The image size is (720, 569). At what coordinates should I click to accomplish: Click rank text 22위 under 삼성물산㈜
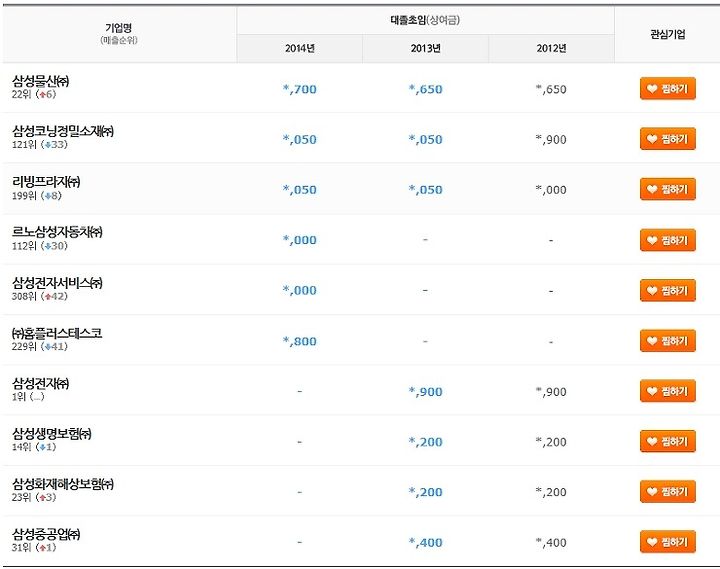tap(21, 94)
